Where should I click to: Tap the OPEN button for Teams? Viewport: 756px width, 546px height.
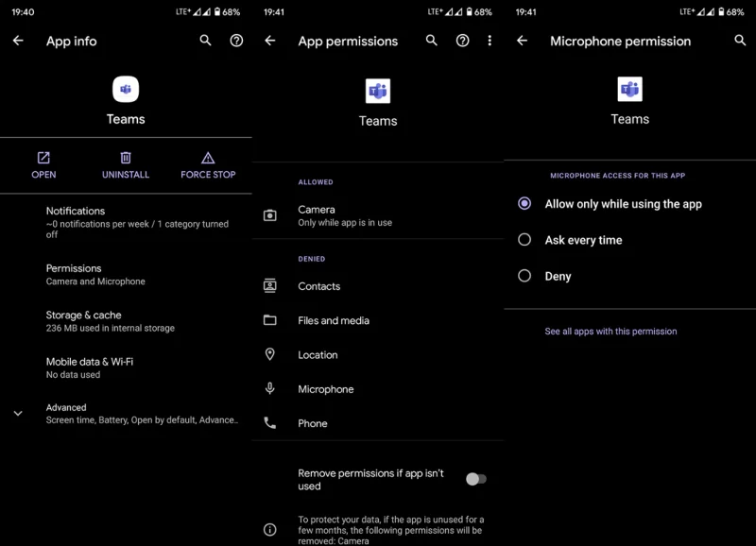coord(43,165)
